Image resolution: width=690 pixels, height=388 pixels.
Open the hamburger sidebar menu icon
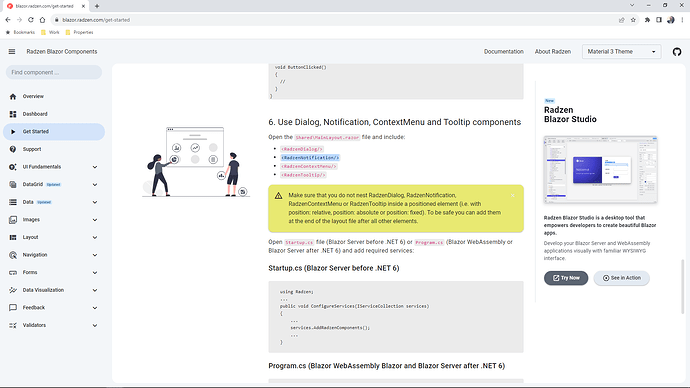pyautogui.click(x=12, y=51)
